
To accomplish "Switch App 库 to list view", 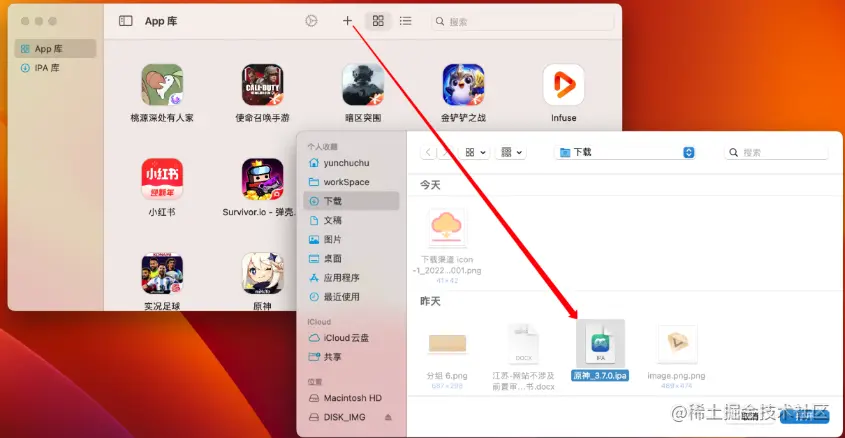I will [405, 21].
